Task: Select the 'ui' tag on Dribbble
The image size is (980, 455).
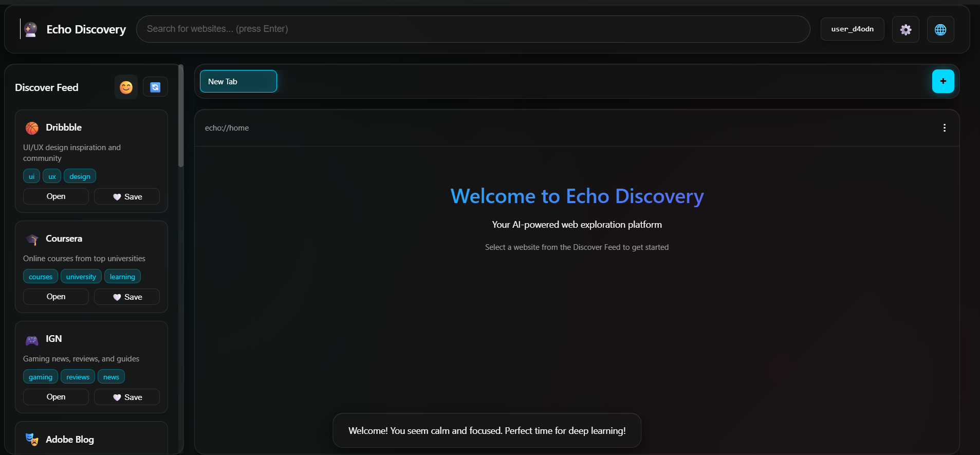Action: (x=31, y=176)
